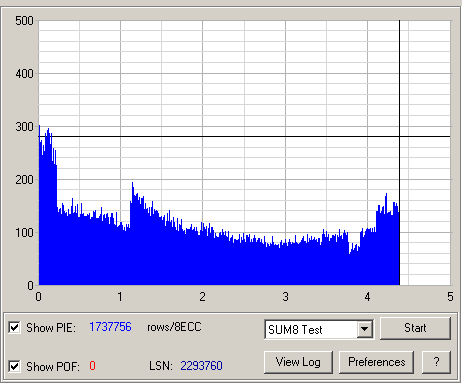The height and width of the screenshot is (384, 462).
Task: Click the x-axis label 5
Action: pyautogui.click(x=450, y=296)
